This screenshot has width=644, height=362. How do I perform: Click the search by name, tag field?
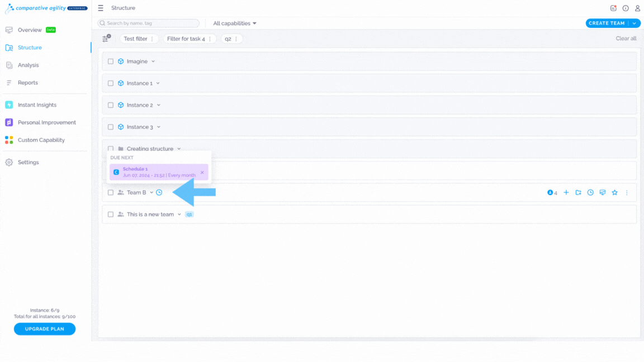[x=148, y=23]
